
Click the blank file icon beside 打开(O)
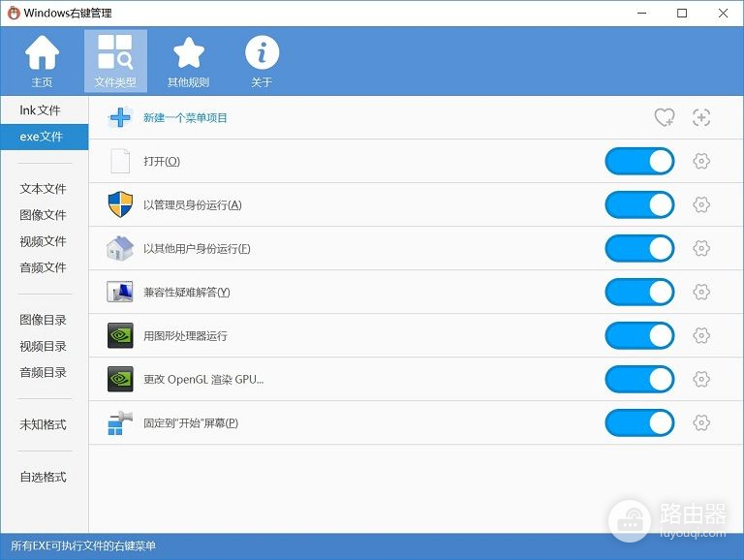[x=120, y=162]
